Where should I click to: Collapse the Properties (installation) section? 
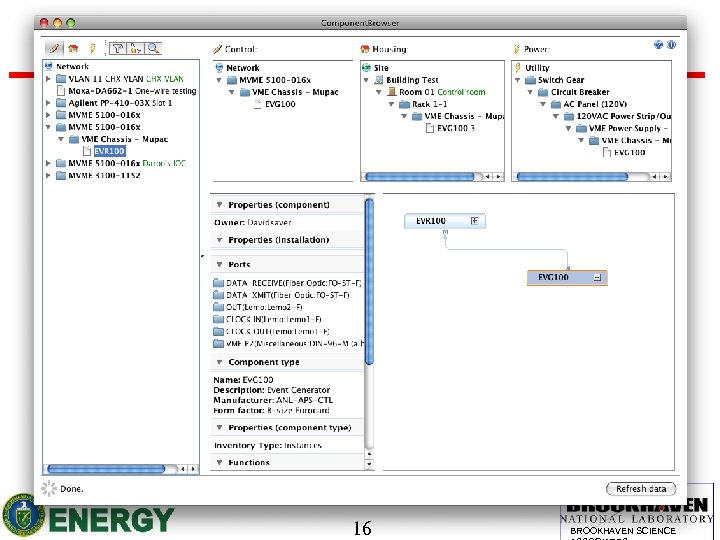pyautogui.click(x=219, y=240)
